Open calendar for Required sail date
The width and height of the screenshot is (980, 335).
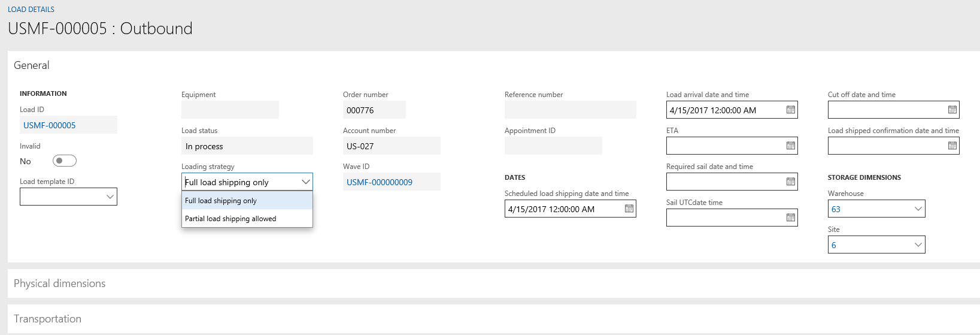coord(790,182)
